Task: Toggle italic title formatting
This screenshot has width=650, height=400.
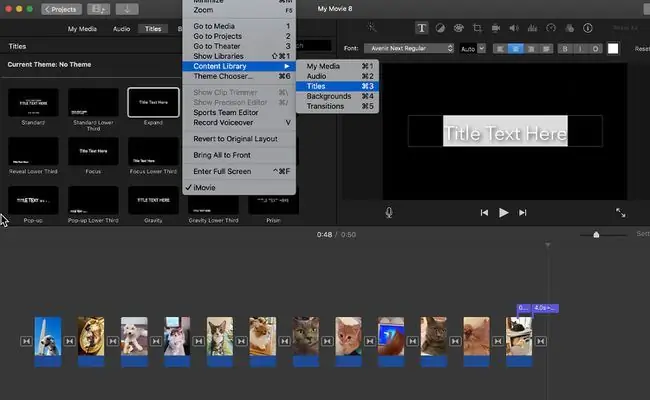Action: (580, 49)
